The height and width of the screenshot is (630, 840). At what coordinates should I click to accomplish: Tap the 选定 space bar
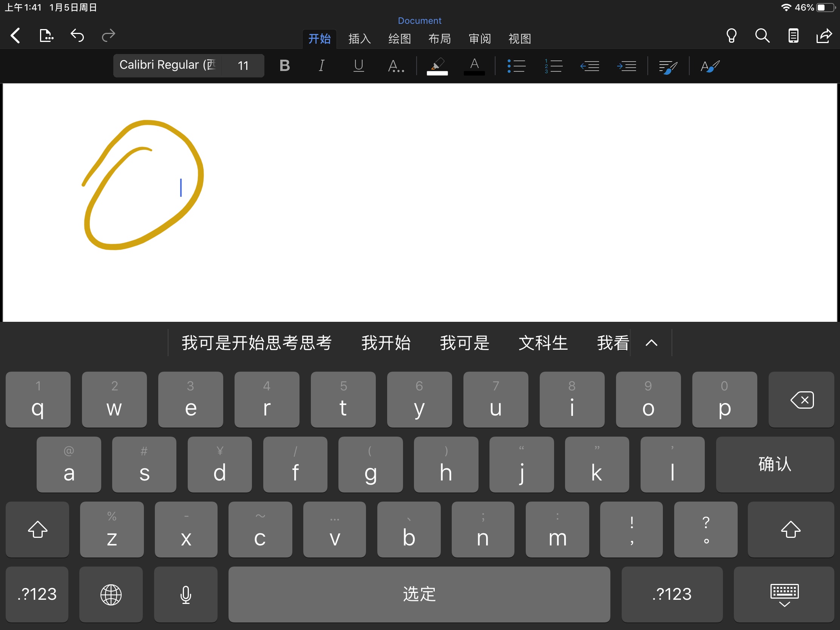coord(419,594)
